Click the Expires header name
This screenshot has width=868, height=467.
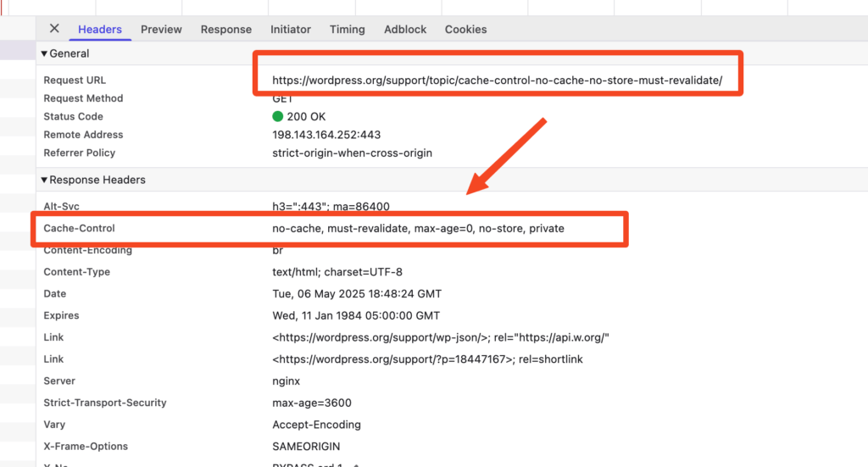click(61, 315)
